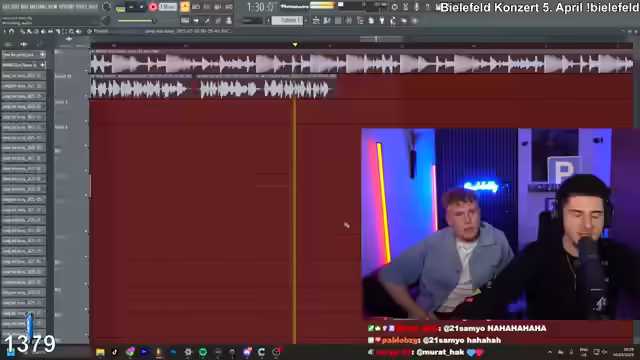Select the playlist Playback speaker tool
This screenshot has width=640, height=360.
pyautogui.click(x=78, y=31)
